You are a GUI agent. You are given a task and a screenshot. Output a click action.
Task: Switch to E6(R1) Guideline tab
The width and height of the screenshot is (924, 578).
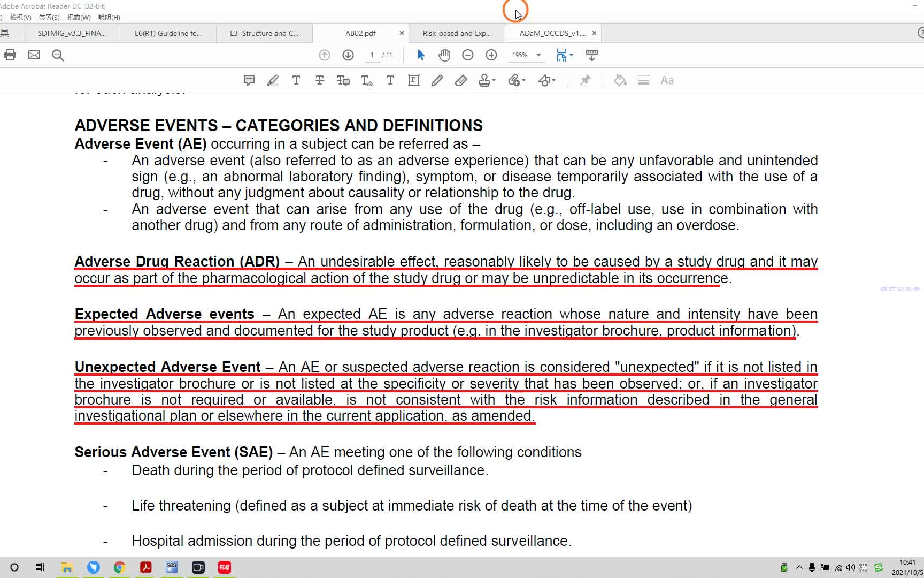[168, 33]
